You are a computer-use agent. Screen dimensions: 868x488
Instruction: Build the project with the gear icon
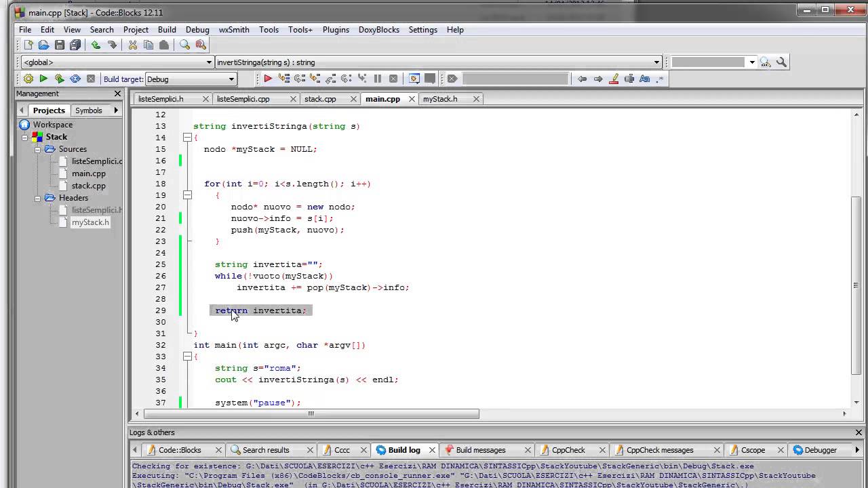(x=28, y=79)
